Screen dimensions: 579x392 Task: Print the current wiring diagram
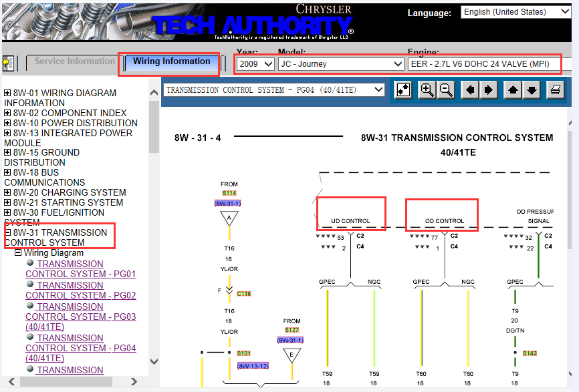pos(556,90)
